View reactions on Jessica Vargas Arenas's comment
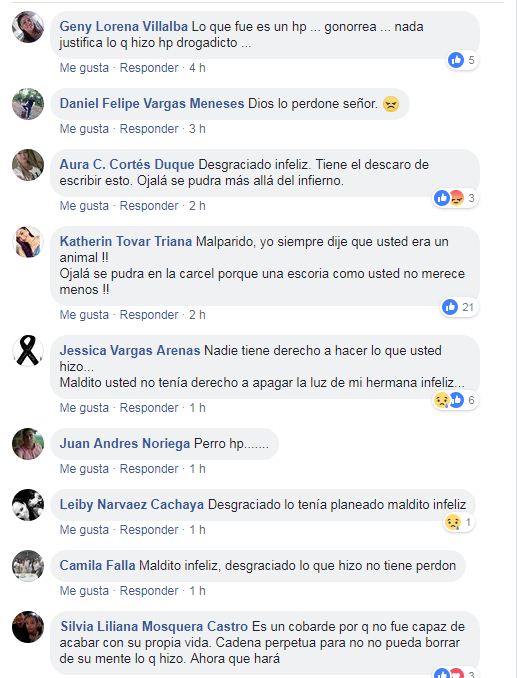The height and width of the screenshot is (678, 517). (456, 400)
